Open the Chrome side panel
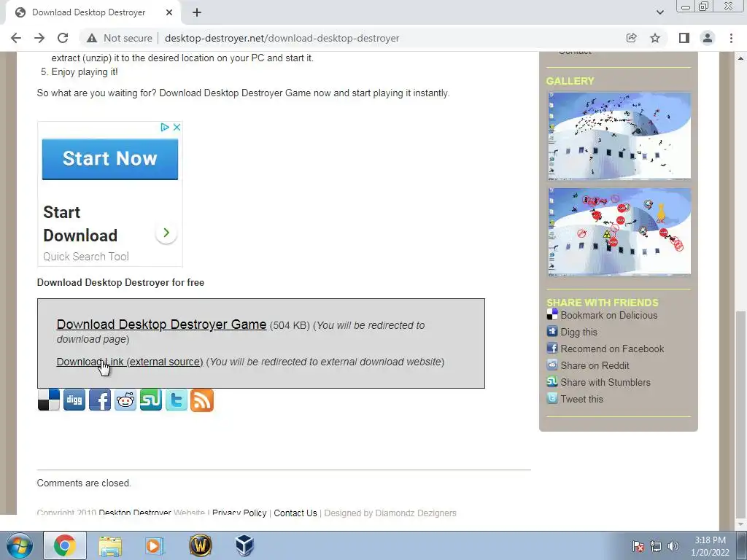The image size is (747, 560). point(684,38)
